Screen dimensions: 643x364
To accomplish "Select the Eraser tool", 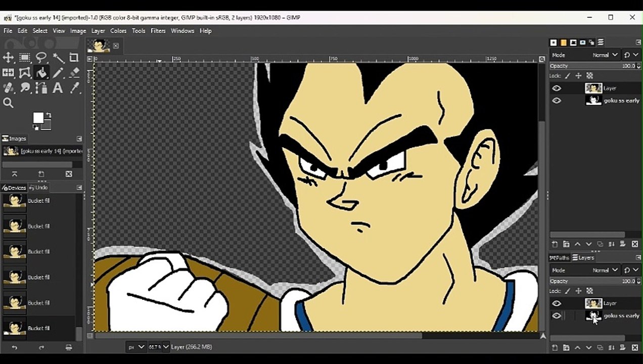I will [74, 73].
